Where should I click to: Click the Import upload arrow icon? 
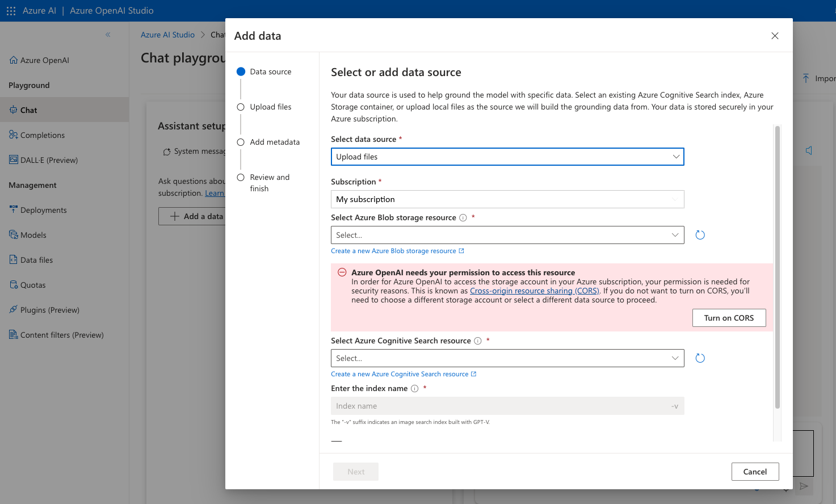point(806,78)
